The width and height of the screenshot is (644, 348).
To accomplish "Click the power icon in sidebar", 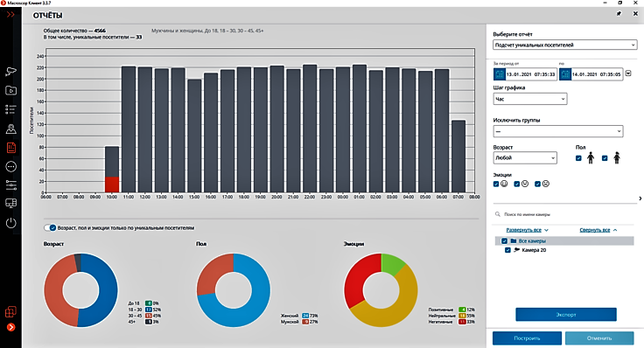I will click(10, 223).
